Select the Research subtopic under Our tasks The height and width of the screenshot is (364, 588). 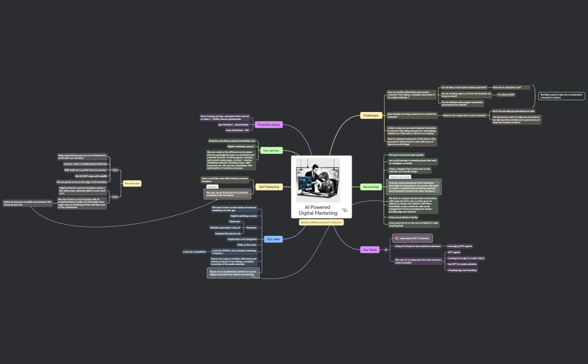(x=251, y=227)
